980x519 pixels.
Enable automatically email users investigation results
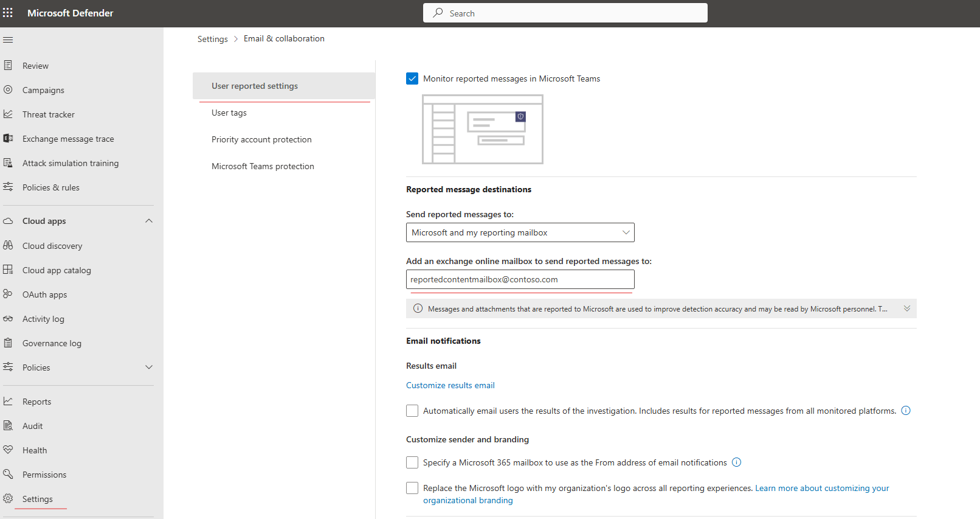tap(412, 411)
